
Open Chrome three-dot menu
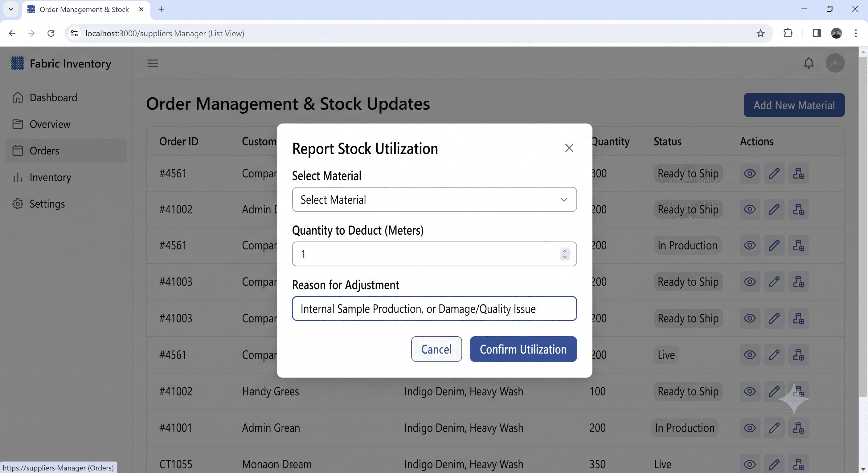(856, 33)
